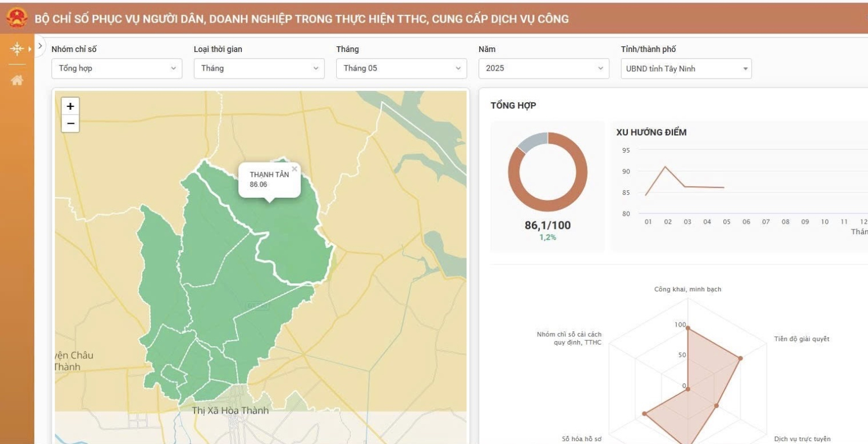868x444 pixels.
Task: Open the compass navigation icon in sidebar
Action: pos(17,49)
